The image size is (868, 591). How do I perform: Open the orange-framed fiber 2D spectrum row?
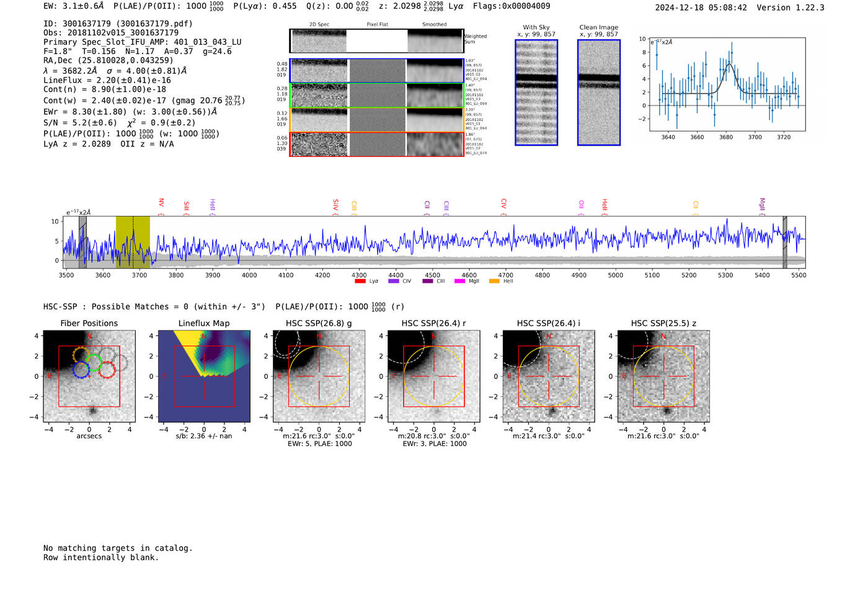[x=376, y=120]
